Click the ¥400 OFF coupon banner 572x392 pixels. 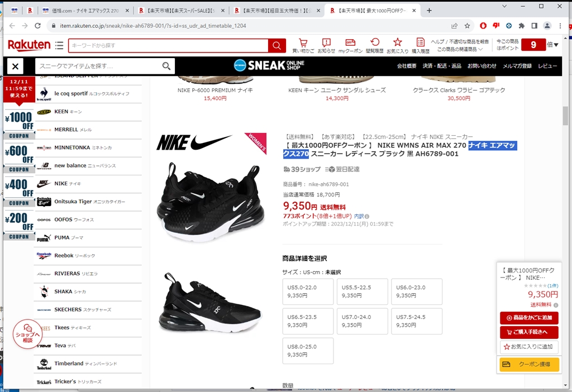coord(19,192)
